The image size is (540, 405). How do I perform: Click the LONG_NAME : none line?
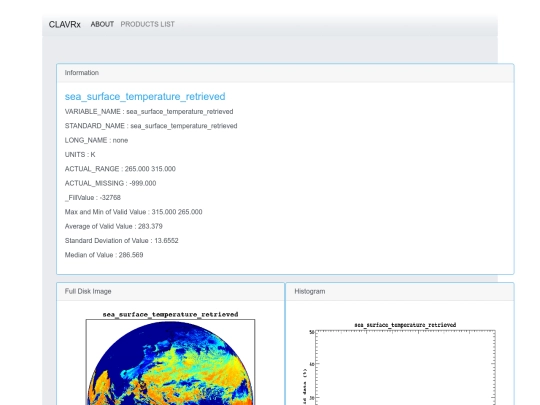tap(96, 141)
